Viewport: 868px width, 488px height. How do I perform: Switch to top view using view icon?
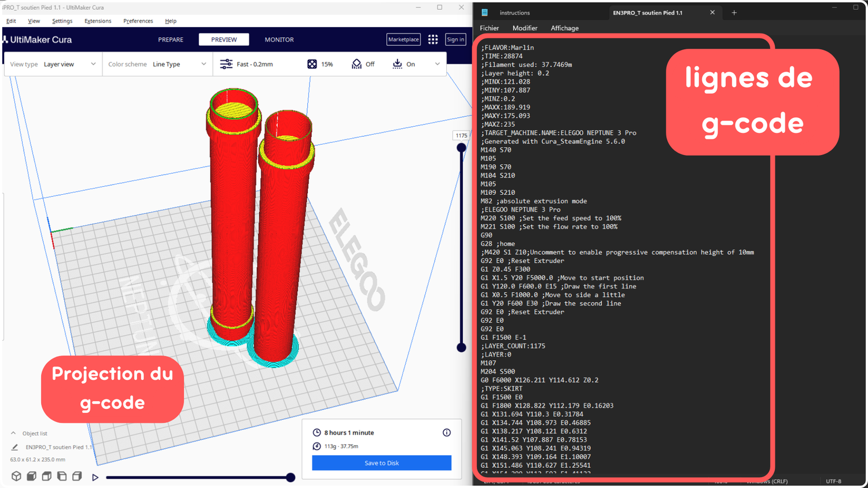[46, 476]
